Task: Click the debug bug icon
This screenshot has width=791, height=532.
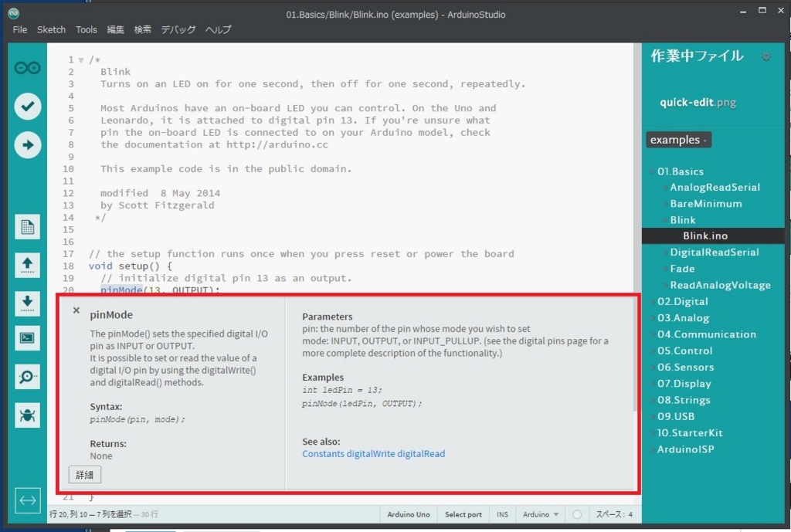Action: 27,415
